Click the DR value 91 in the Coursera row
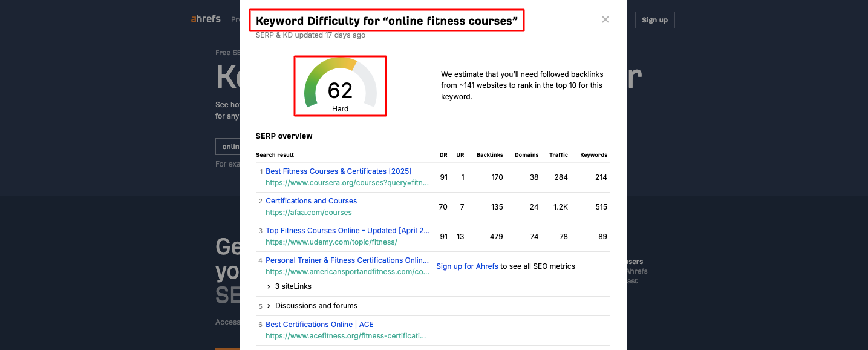868x350 pixels. (x=443, y=177)
